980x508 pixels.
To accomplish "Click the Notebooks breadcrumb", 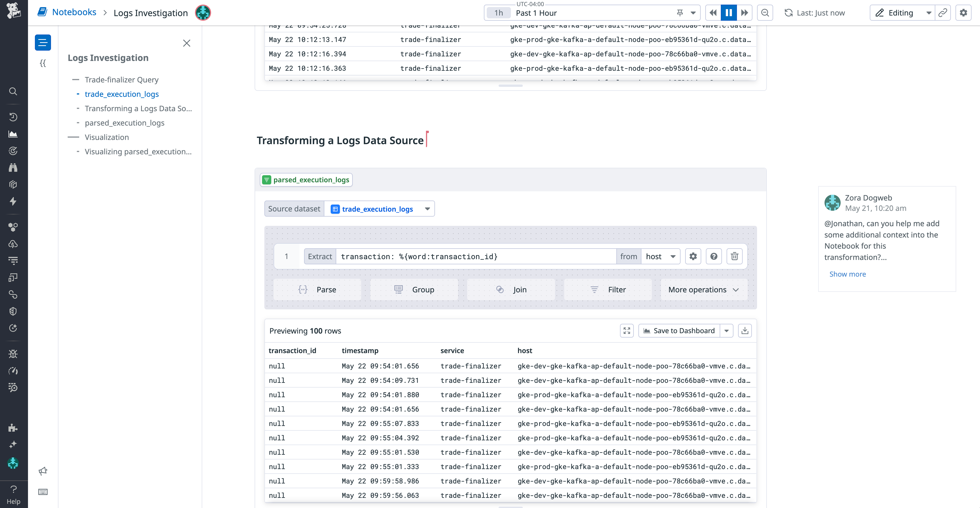I will coord(75,12).
